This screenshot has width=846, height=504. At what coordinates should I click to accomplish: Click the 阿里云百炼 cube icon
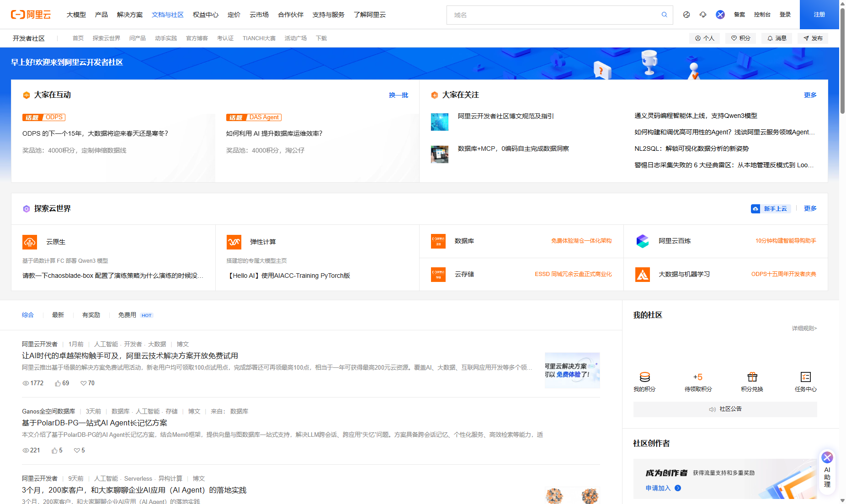(x=643, y=241)
